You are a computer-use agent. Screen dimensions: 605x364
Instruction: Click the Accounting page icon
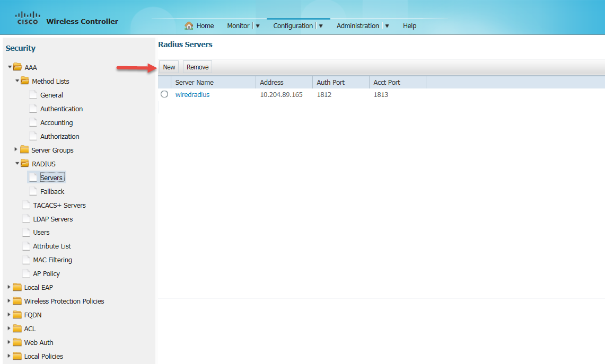pos(33,122)
